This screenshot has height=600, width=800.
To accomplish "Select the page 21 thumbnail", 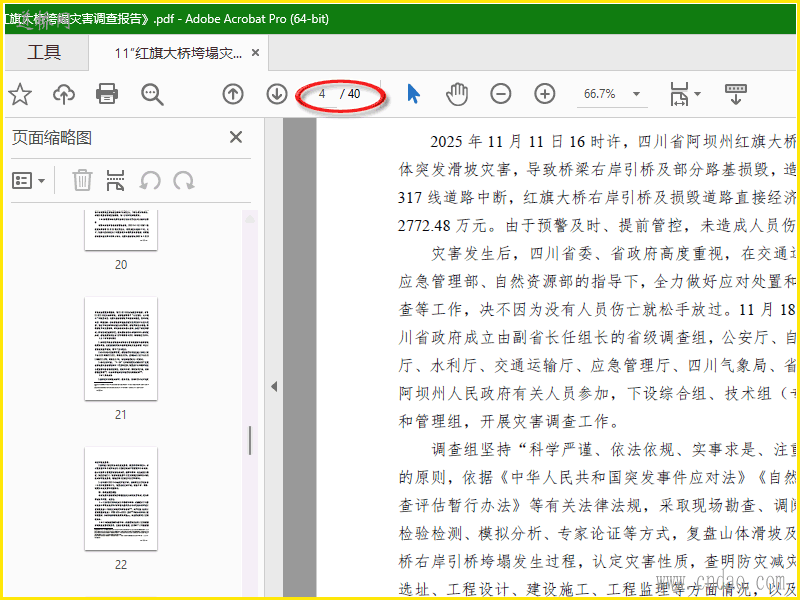I will coord(121,348).
